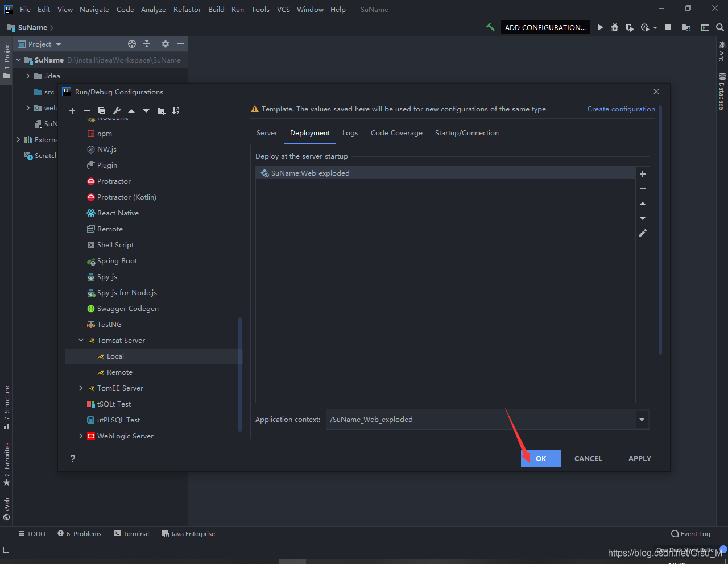Switch to the Logs tab

coord(350,133)
